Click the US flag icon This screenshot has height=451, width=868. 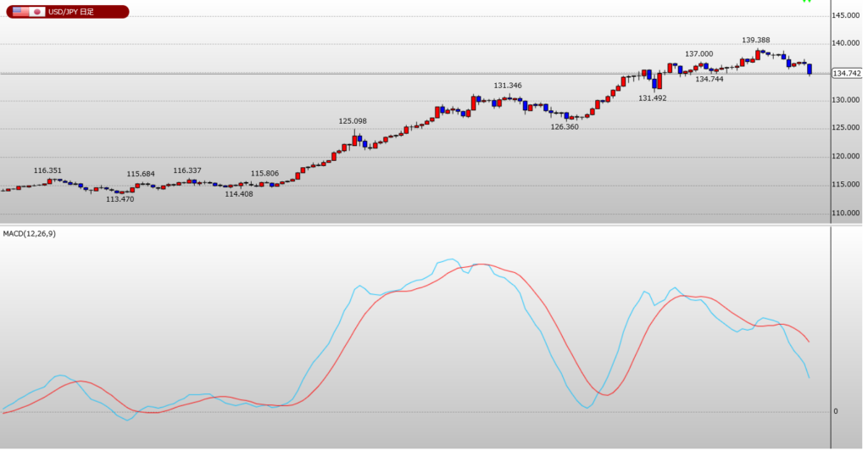tap(20, 12)
